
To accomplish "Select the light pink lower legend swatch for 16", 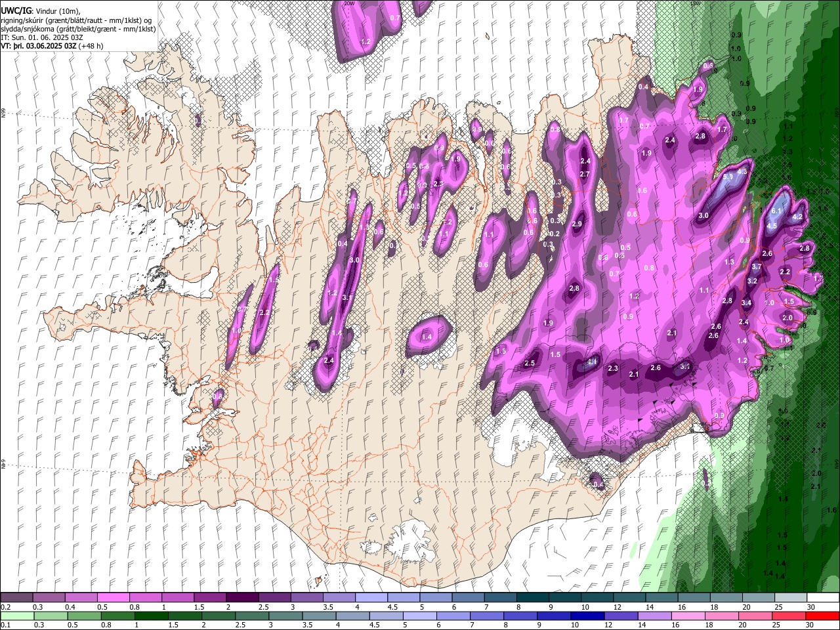I will pos(688,616).
